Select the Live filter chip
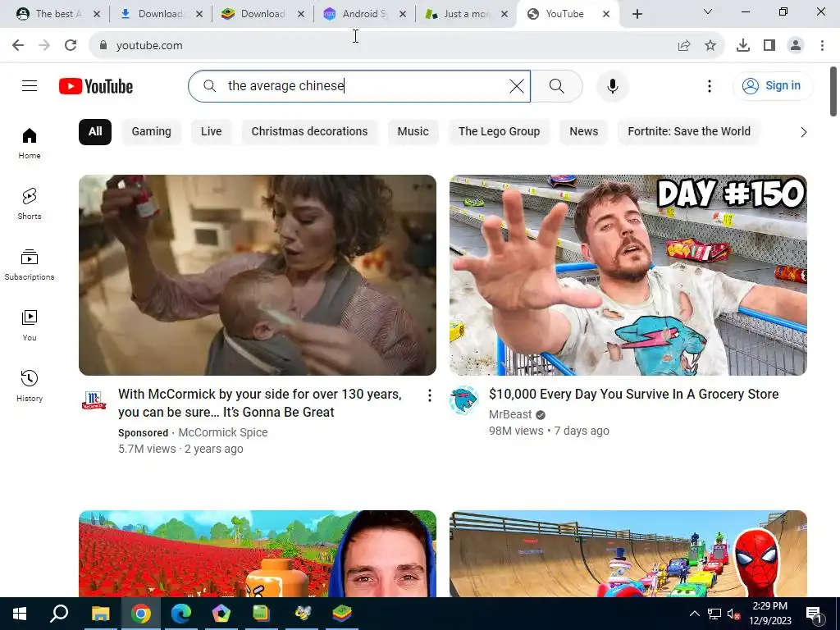Screen dimensions: 840x630 [211, 132]
